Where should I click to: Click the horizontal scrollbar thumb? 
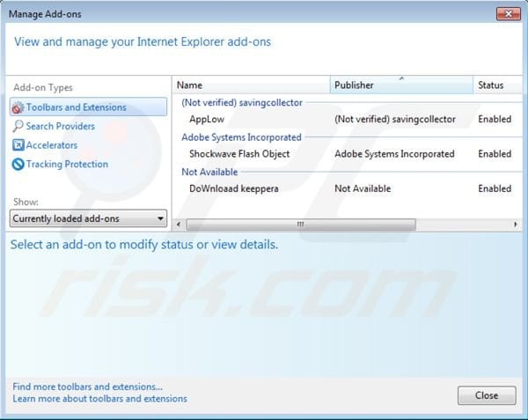pyautogui.click(x=301, y=225)
